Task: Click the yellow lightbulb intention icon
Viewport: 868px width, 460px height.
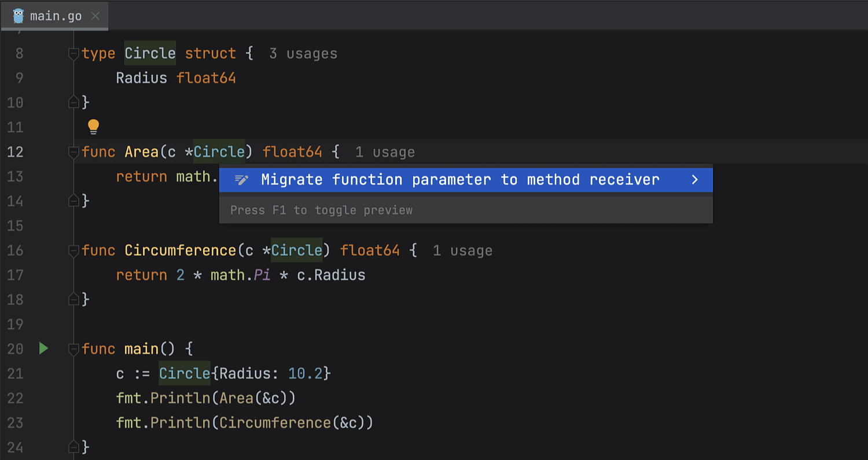Action: 93,127
